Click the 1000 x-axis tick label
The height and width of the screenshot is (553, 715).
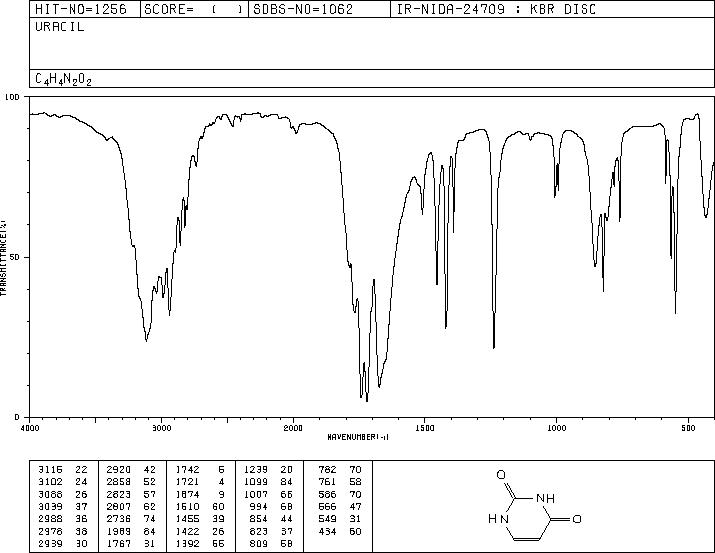point(556,428)
